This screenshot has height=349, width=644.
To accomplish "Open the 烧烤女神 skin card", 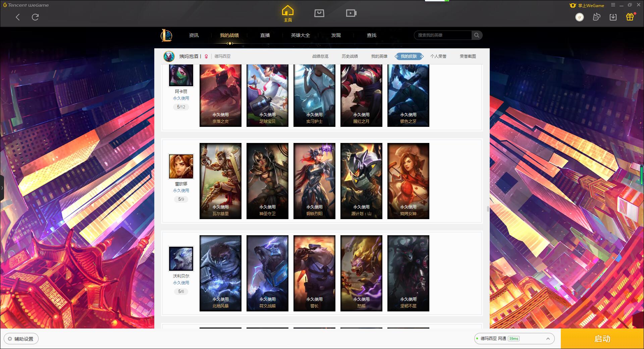I will (408, 181).
